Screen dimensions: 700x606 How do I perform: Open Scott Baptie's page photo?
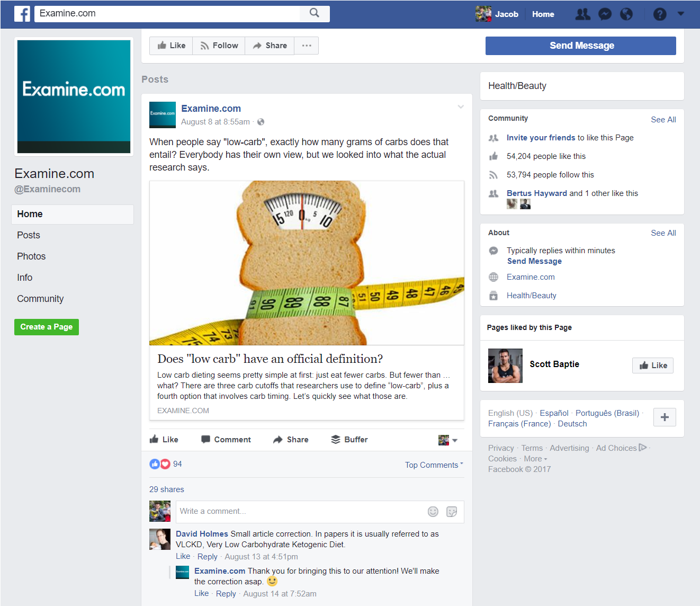(505, 366)
